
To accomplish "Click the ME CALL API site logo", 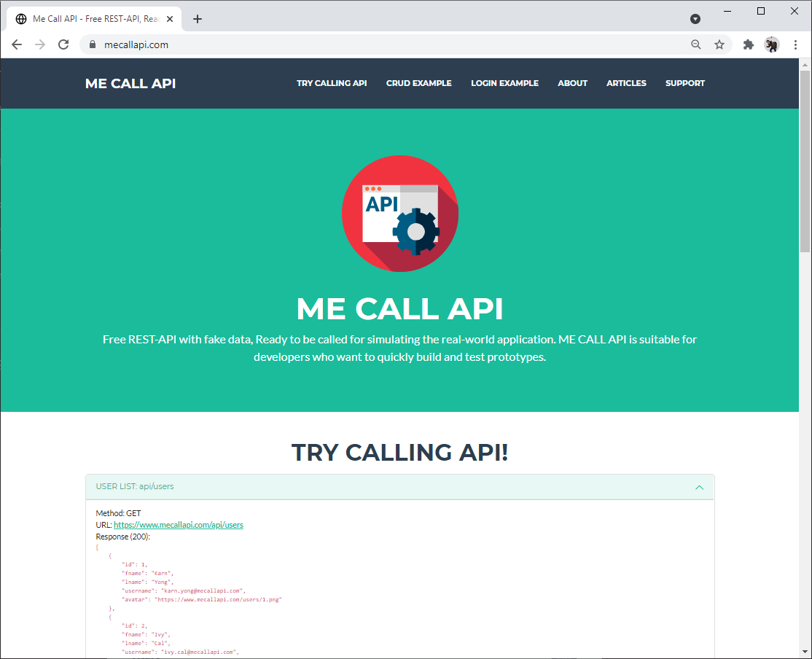I will tap(130, 83).
